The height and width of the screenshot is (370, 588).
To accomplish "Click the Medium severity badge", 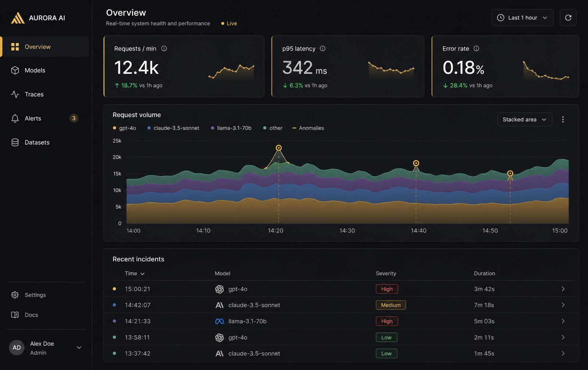I will pos(391,305).
